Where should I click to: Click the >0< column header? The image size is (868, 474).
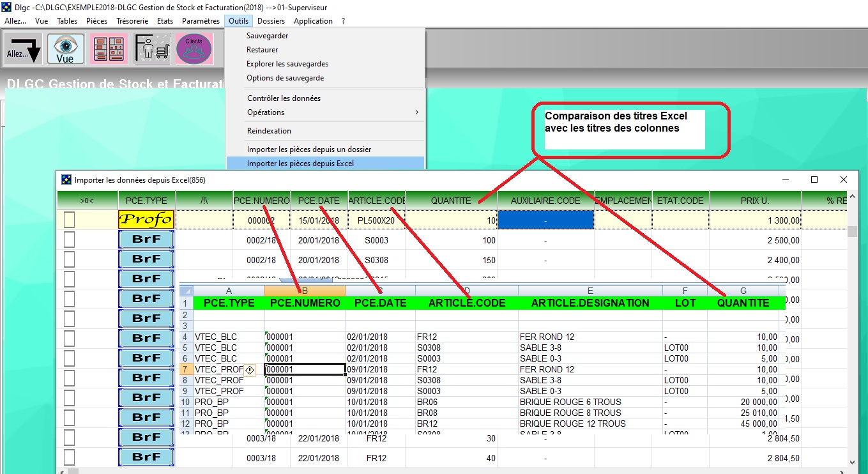[88, 201]
